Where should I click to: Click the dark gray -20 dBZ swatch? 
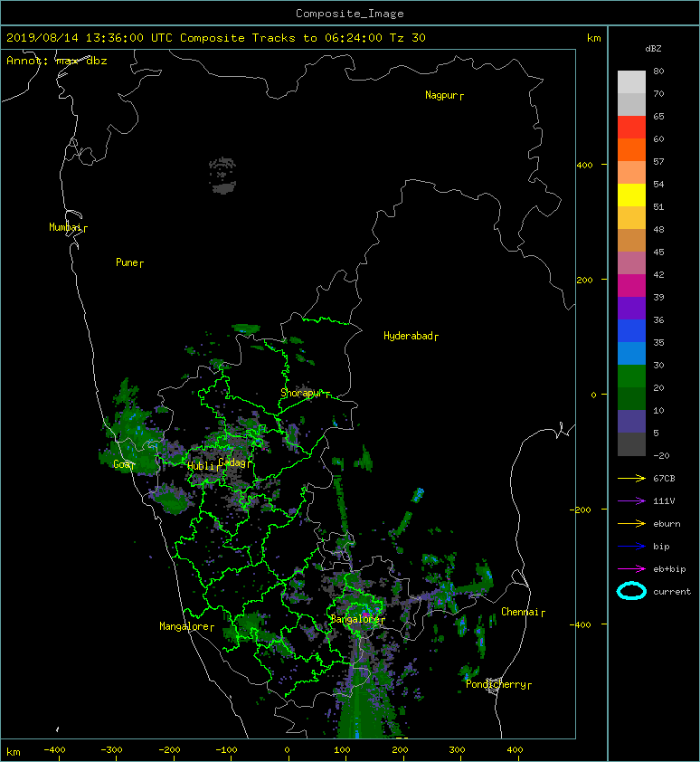point(631,444)
